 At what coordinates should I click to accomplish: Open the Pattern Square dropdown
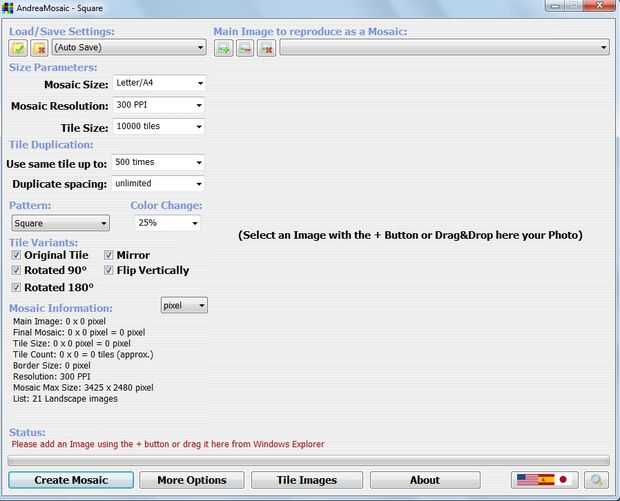[60, 223]
